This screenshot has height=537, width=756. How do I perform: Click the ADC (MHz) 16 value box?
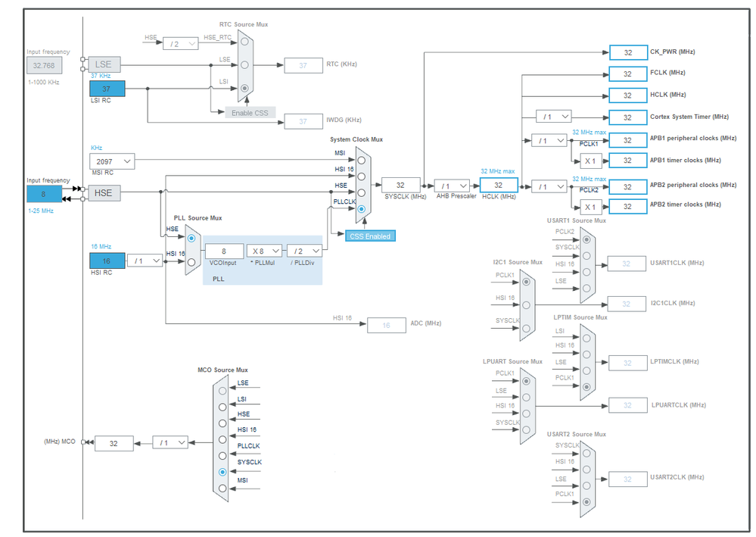coord(386,325)
